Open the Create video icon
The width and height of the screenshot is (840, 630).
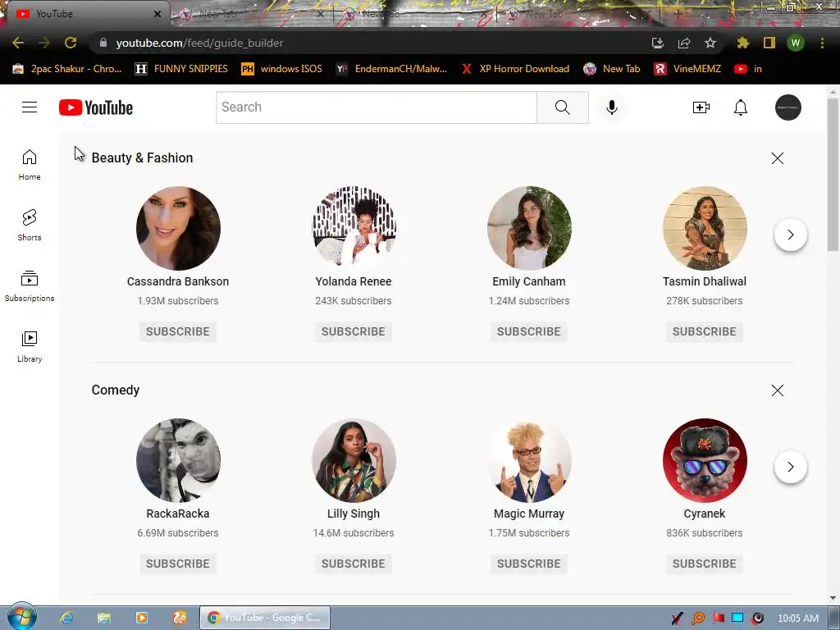tap(701, 107)
